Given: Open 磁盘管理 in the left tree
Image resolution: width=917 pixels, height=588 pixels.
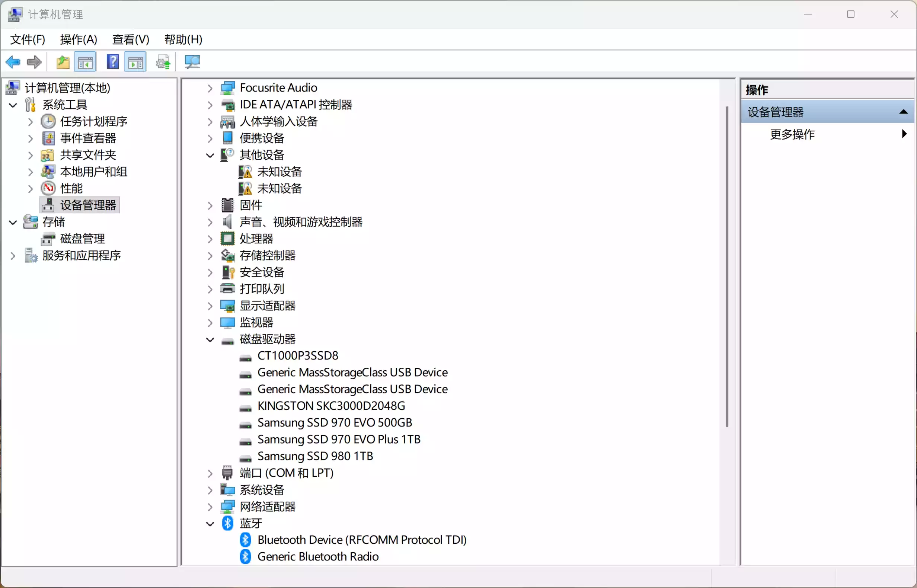Looking at the screenshot, I should 83,239.
